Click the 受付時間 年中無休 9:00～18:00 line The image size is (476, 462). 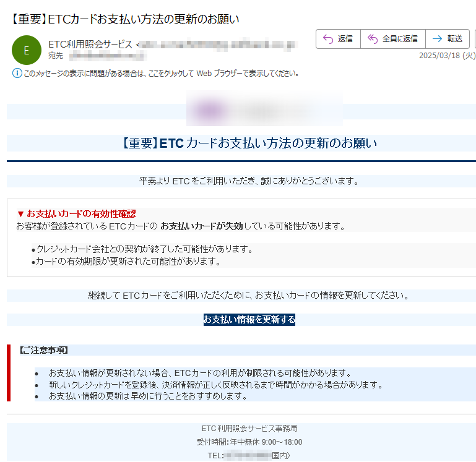(x=249, y=442)
